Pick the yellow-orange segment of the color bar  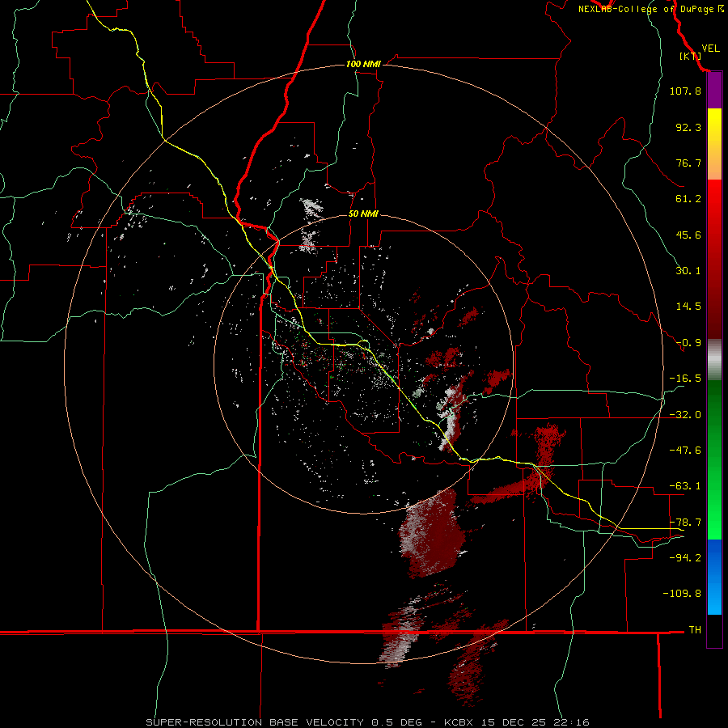(x=714, y=144)
